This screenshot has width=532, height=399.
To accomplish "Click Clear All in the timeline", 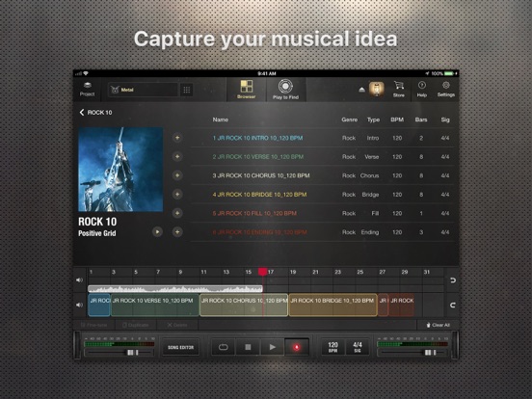I will coord(438,325).
